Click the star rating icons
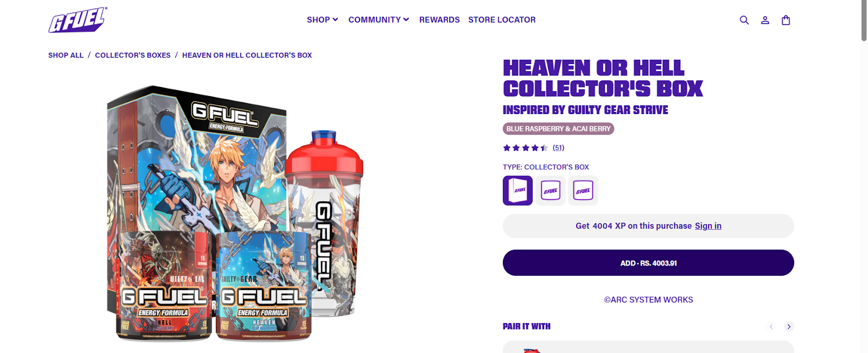This screenshot has width=868, height=353. [525, 148]
